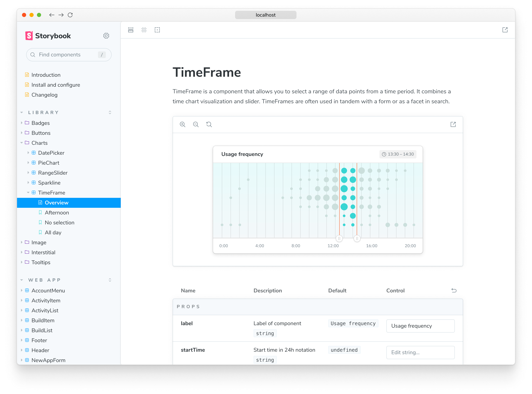Zoom in on the story canvas
Viewport: 532px width, 394px height.
183,124
